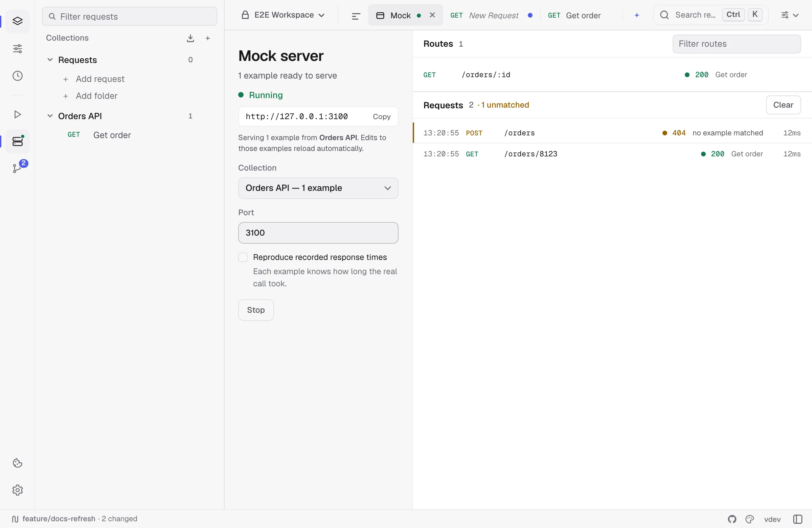The width and height of the screenshot is (812, 528).
Task: Click Add folder under Requests
Action: pyautogui.click(x=96, y=96)
